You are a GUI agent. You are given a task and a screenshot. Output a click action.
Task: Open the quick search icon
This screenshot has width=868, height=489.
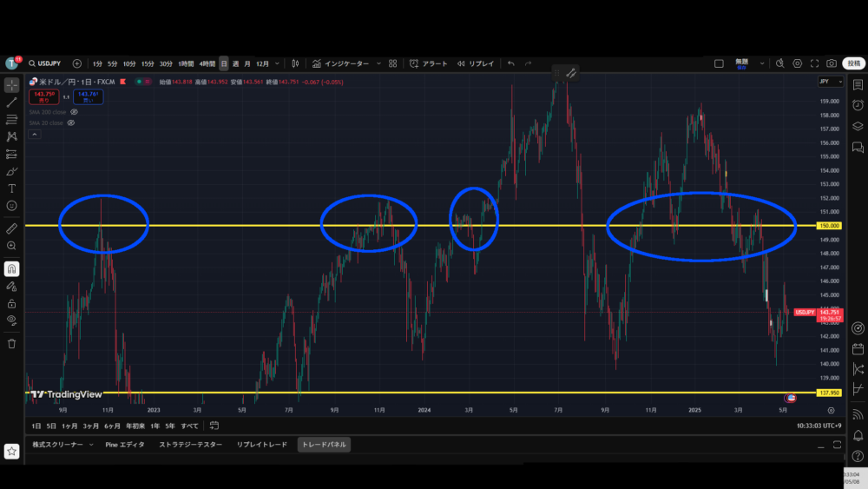(780, 63)
